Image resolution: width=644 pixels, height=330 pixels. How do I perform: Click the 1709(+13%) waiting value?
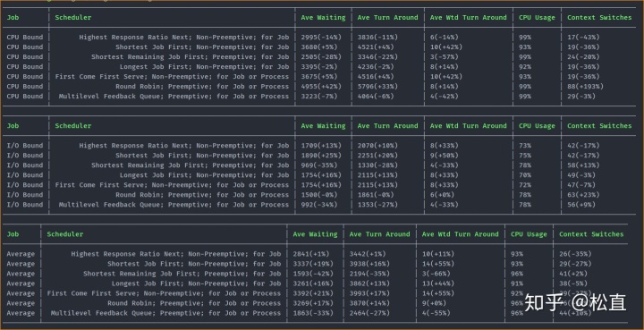[321, 146]
